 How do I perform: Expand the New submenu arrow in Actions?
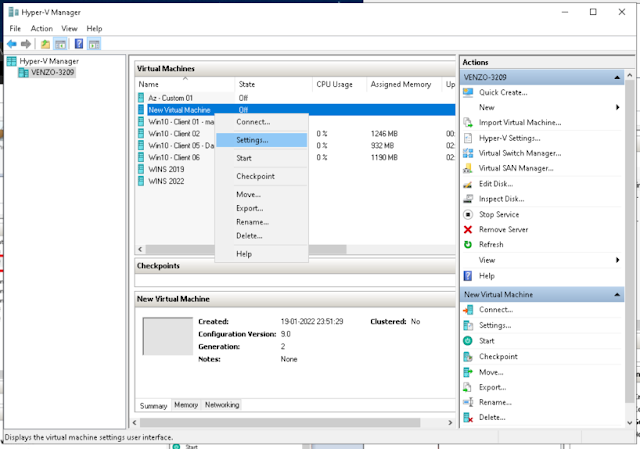618,107
